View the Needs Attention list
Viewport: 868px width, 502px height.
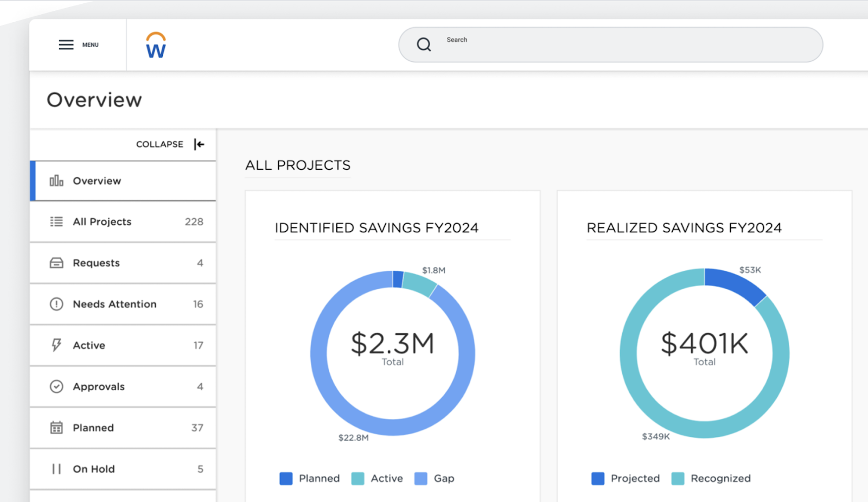coord(114,304)
